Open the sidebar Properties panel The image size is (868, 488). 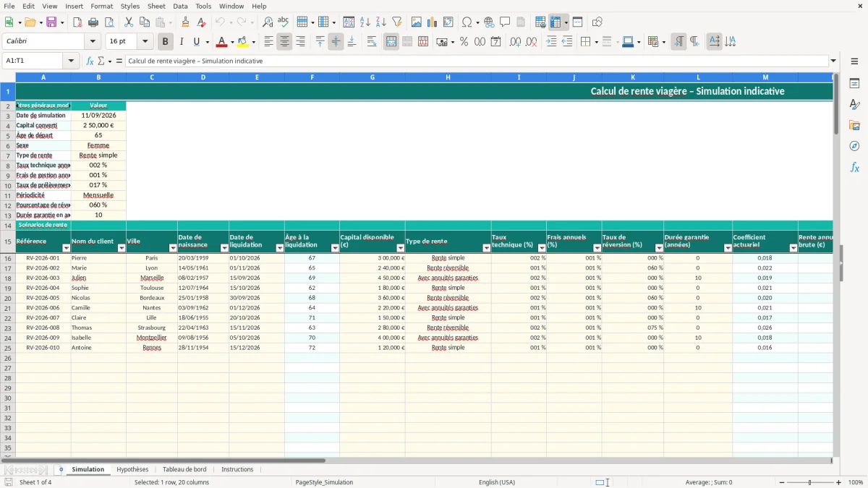[x=854, y=84]
